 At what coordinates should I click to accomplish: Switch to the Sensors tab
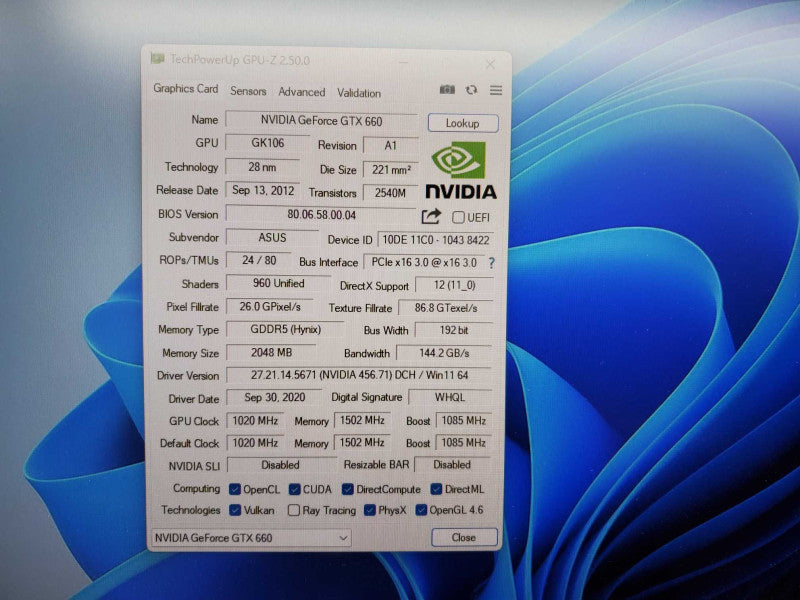(248, 91)
